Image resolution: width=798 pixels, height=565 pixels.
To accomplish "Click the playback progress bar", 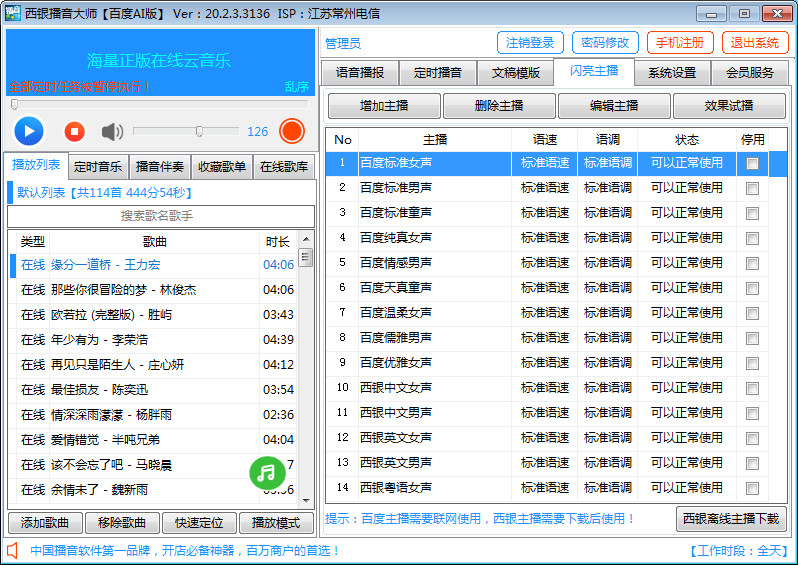I will (x=160, y=104).
